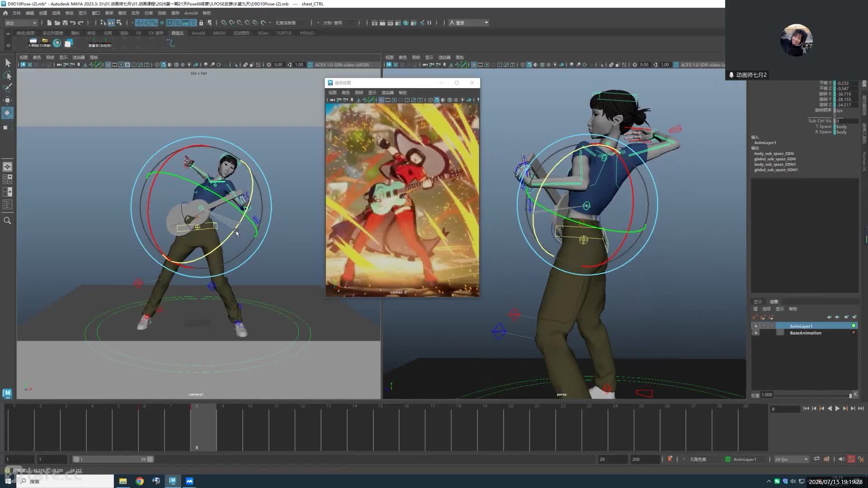This screenshot has height=488, width=868.
Task: Play animation backwards
Action: tap(830, 408)
